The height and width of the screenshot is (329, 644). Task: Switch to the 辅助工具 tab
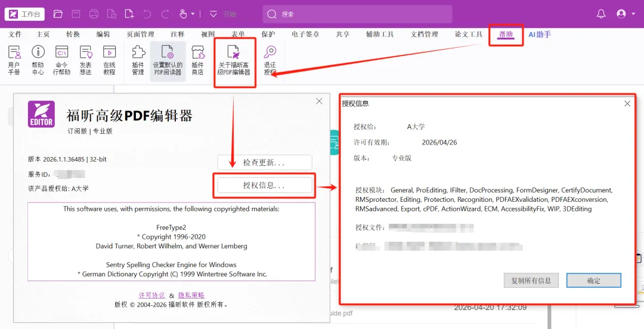click(x=380, y=35)
